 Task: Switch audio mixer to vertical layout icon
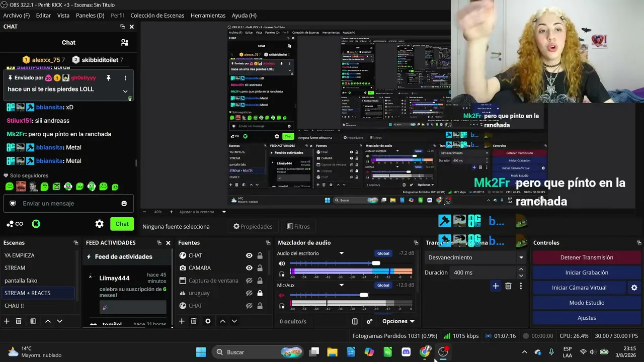coord(355,321)
